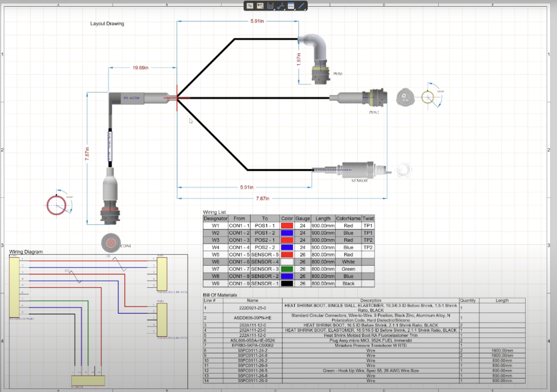557x392 pixels.
Task: Select BOM part name 222D921-25-0
Action: click(252, 308)
